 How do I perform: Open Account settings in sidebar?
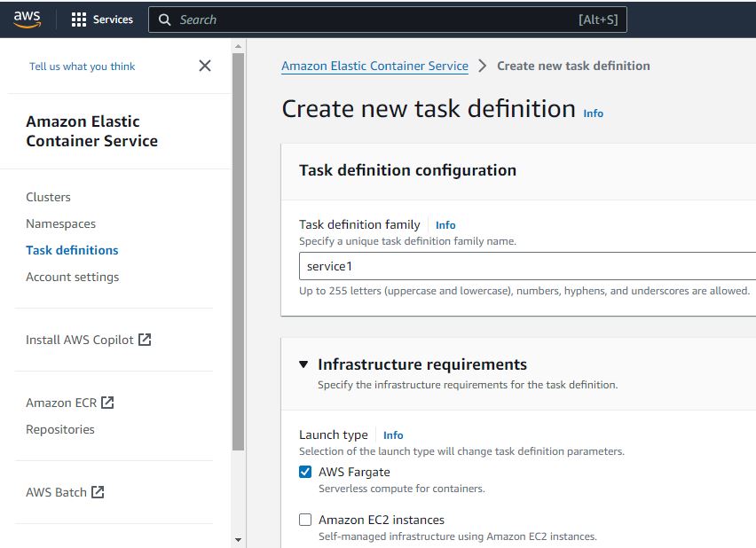(73, 278)
